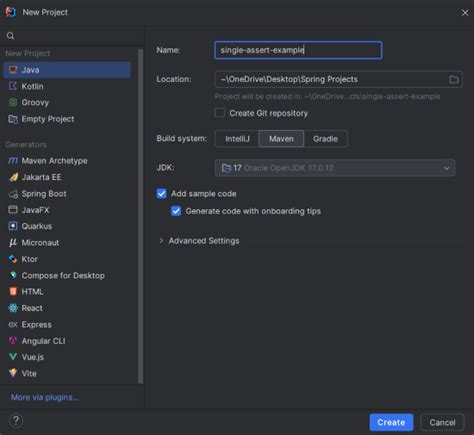Pick the Vue.js generator icon
This screenshot has height=435, width=474.
13,357
